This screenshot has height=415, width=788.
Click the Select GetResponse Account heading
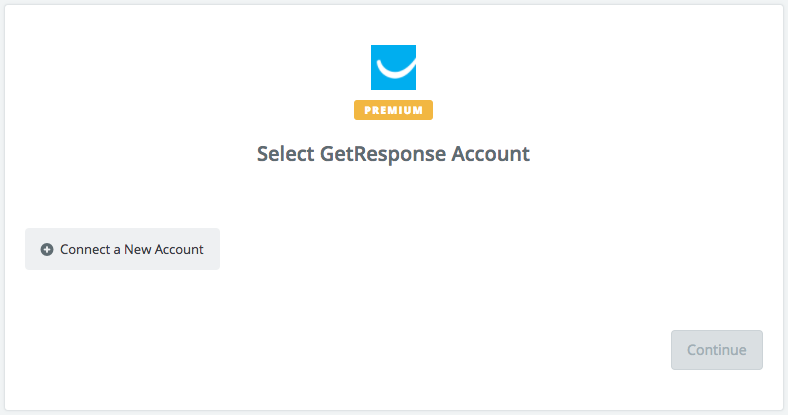tap(393, 154)
